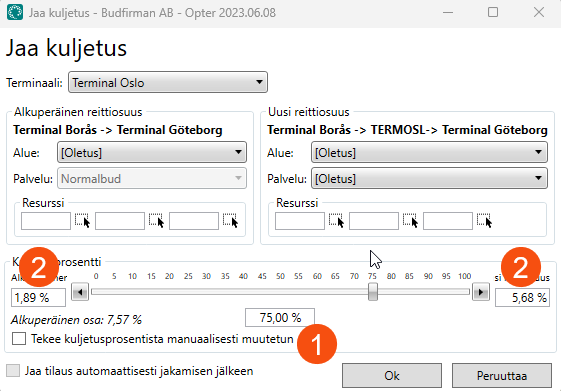Click the slider left arrow button
Viewport: 561px width, 391px height.
[80, 292]
